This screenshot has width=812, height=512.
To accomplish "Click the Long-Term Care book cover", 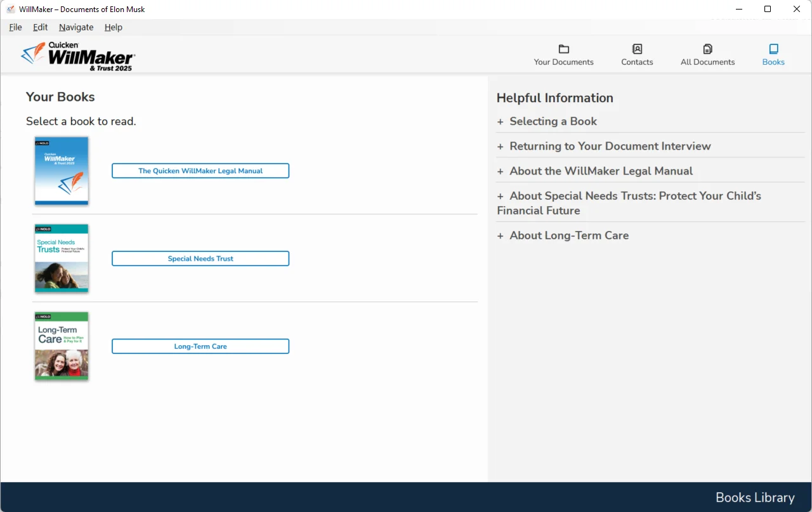I will [x=62, y=346].
